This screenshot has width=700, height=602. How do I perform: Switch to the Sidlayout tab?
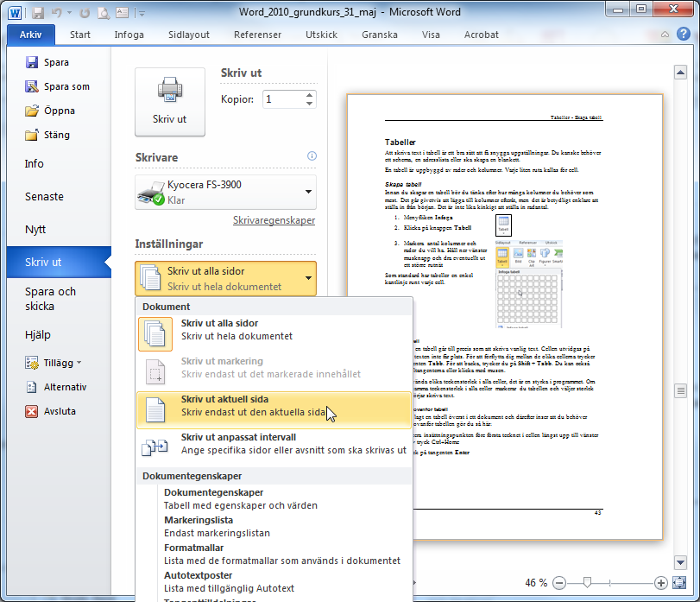(189, 35)
